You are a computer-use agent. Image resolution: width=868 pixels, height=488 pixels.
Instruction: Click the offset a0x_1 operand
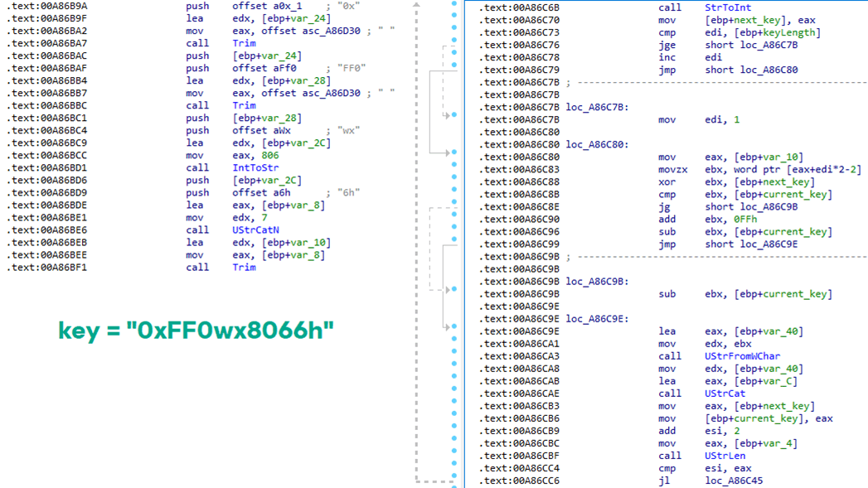point(267,6)
